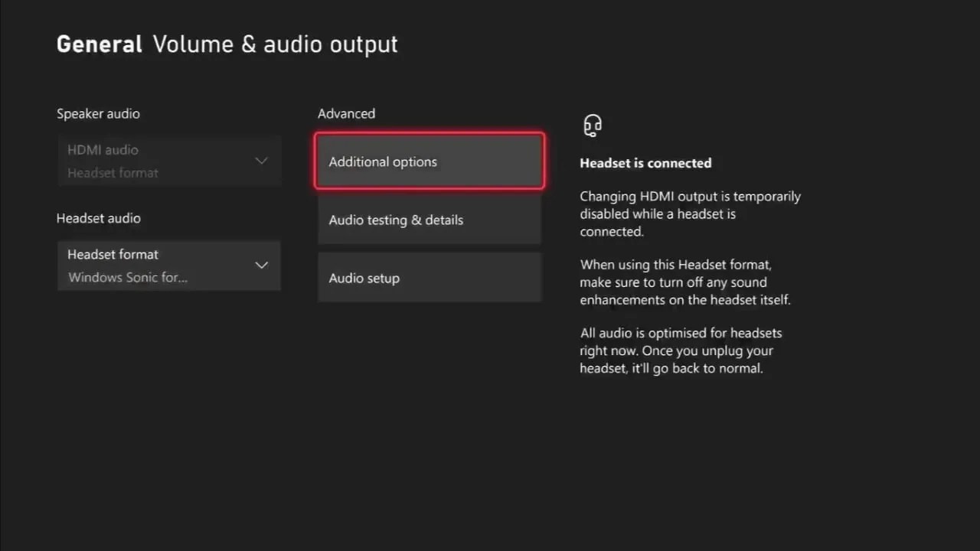Image resolution: width=980 pixels, height=551 pixels.
Task: Click the headset status description paragraph
Action: 689,214
